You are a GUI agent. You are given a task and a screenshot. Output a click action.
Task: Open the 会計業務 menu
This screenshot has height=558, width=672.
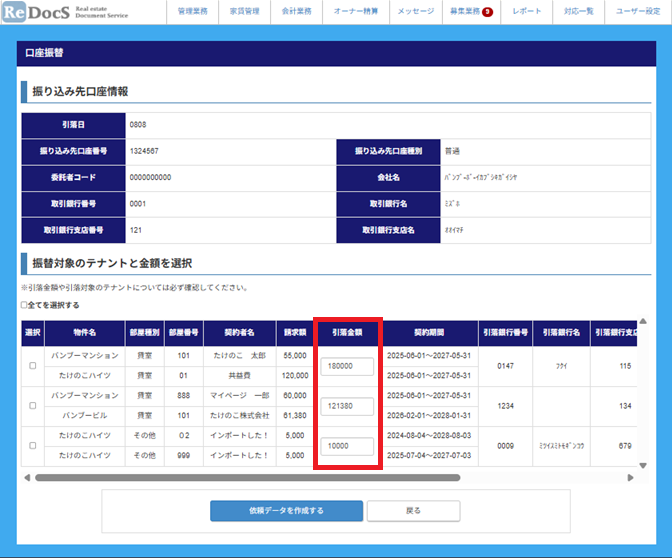(x=296, y=12)
